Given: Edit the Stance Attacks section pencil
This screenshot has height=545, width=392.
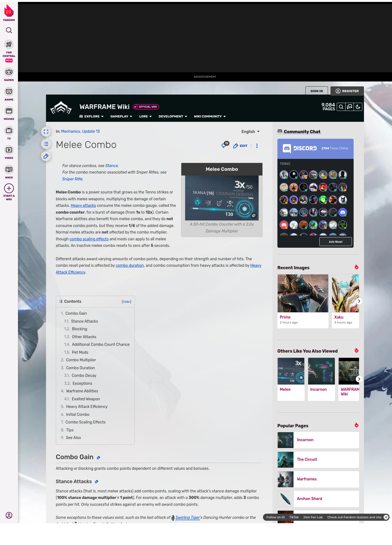Looking at the screenshot, I should pos(97,482).
